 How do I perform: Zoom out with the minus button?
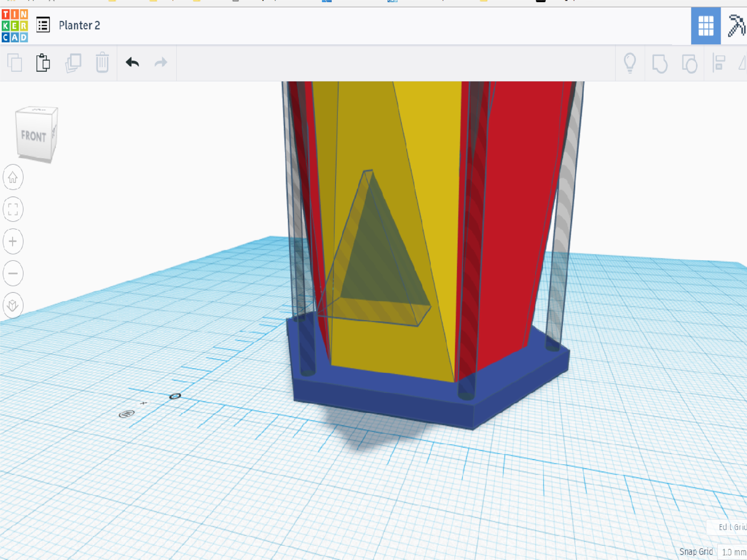pyautogui.click(x=13, y=273)
